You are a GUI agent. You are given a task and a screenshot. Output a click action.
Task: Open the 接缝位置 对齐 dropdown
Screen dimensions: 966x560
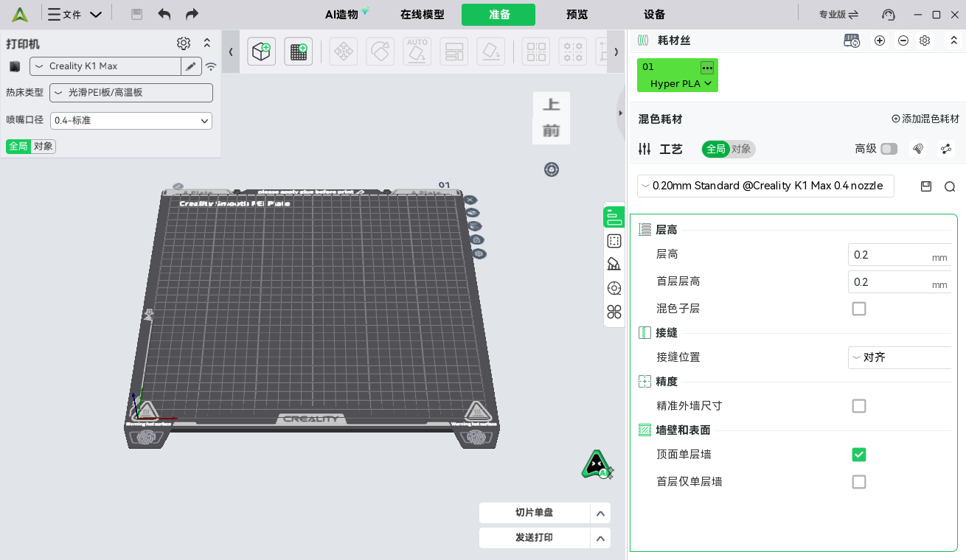pyautogui.click(x=900, y=357)
